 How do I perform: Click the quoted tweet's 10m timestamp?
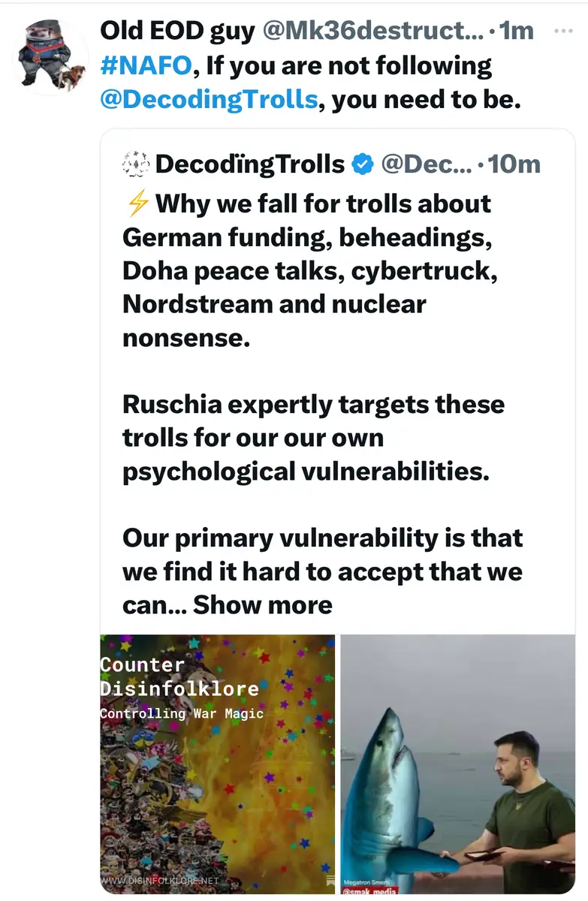514,164
